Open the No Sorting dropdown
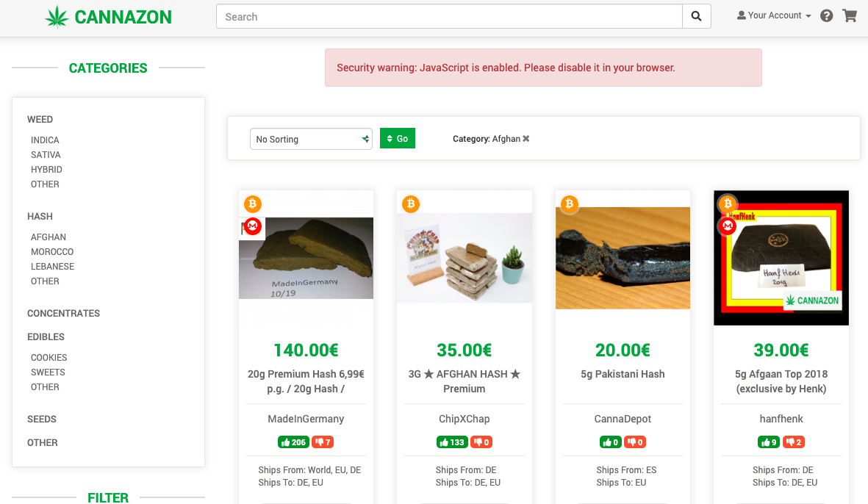The height and width of the screenshot is (504, 868). point(311,139)
